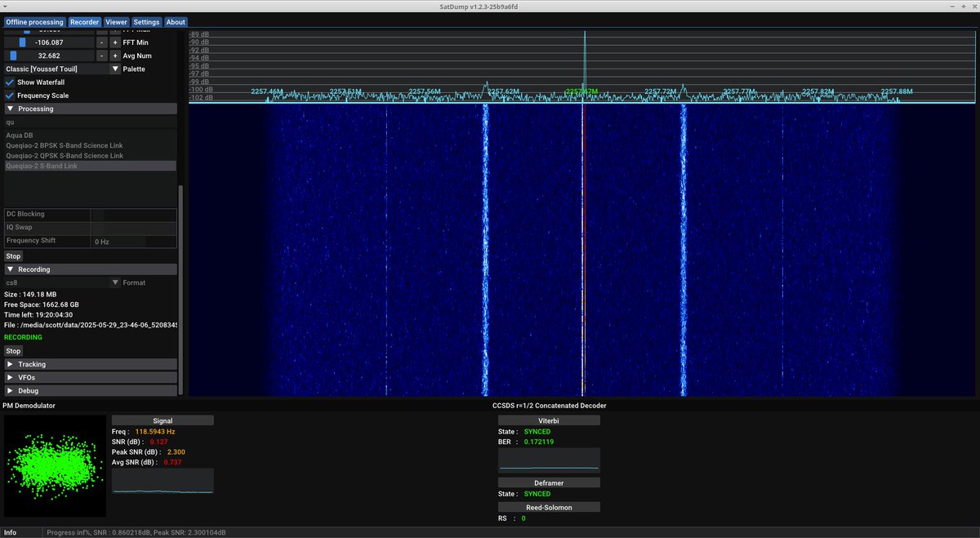Click the Deframer SYNCED state text
This screenshot has width=980, height=538.
coord(537,494)
